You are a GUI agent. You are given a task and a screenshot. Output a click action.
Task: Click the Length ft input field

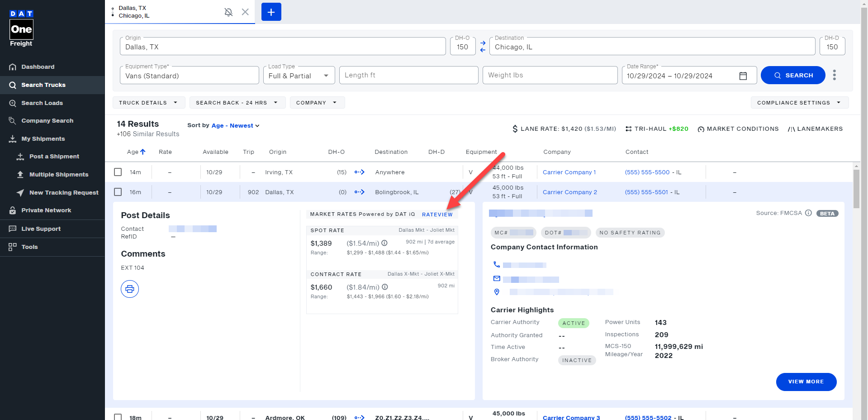point(408,75)
